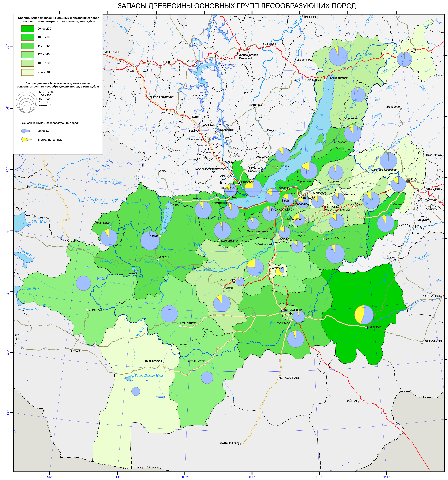This screenshot has width=448, height=480.
Task: Click the '160 - 200' green legend swatch
Action: click(28, 37)
